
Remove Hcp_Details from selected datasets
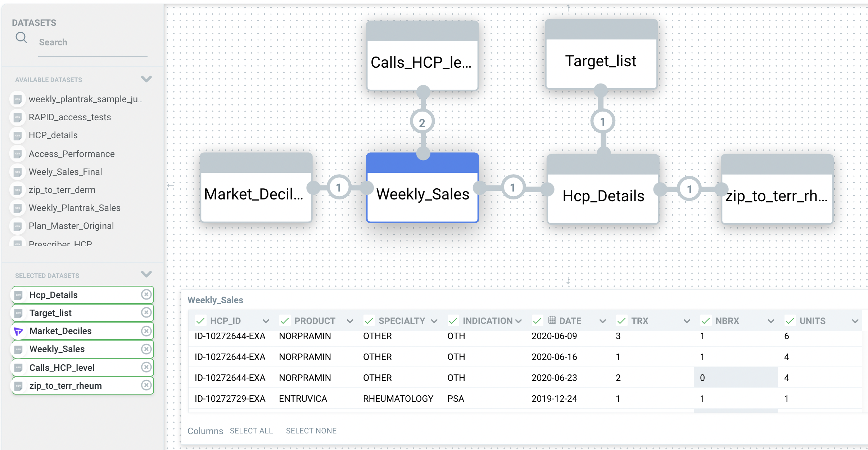coord(146,294)
